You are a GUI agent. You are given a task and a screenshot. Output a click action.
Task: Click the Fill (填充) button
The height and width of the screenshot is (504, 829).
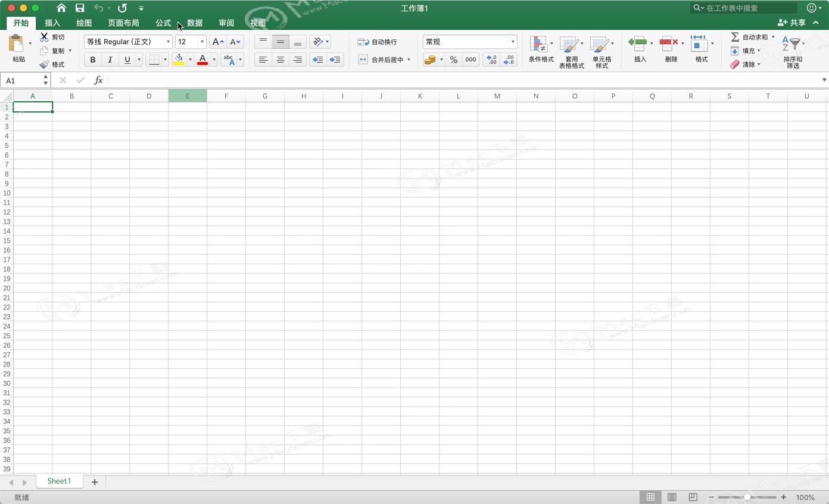click(x=745, y=51)
